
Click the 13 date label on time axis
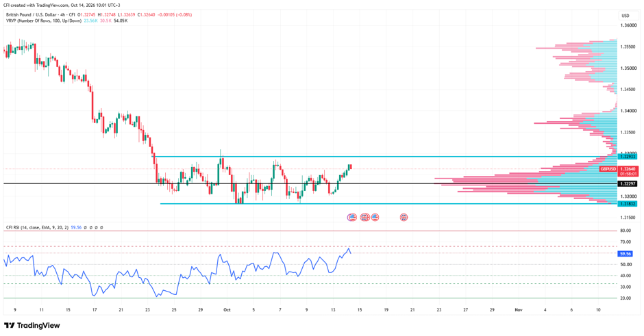[x=333, y=310]
